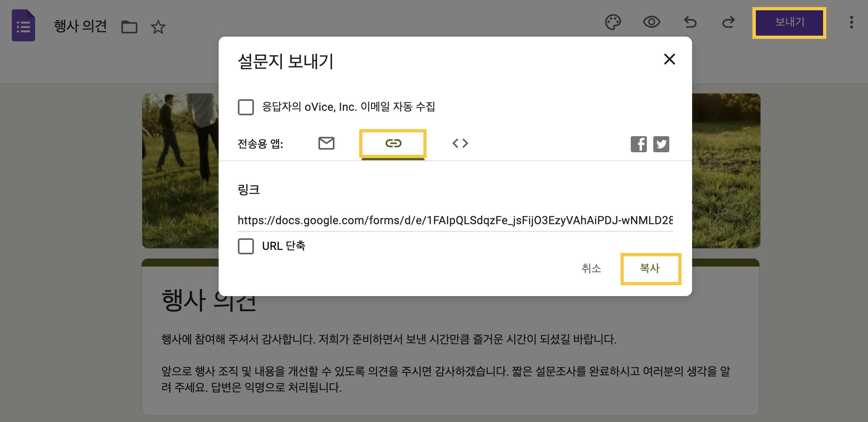Click the form link URL field
Screen dimensions: 868x422
click(x=455, y=220)
